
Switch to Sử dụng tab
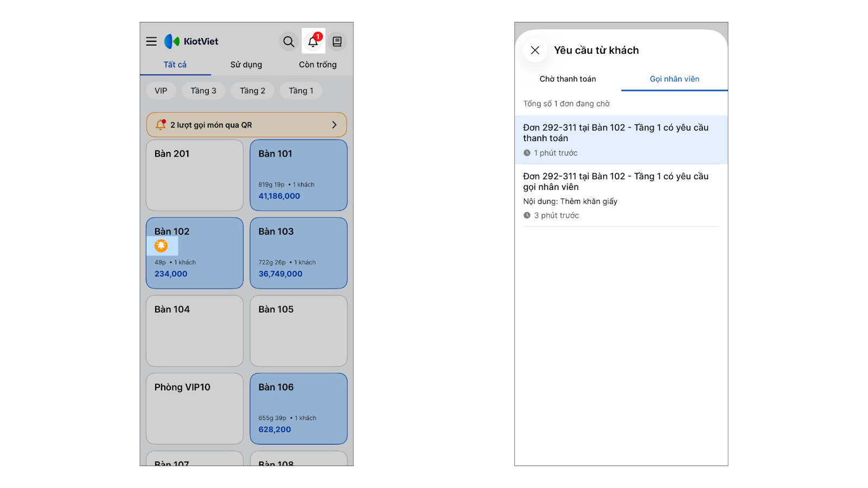[x=246, y=65]
